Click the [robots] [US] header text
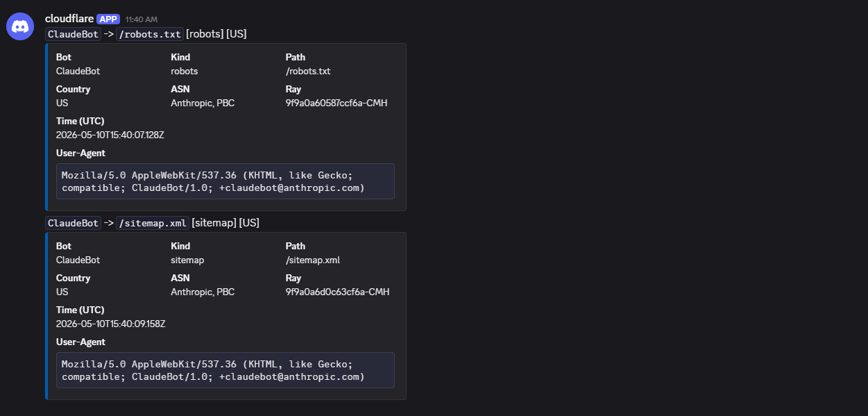This screenshot has height=416, width=868. pos(216,34)
